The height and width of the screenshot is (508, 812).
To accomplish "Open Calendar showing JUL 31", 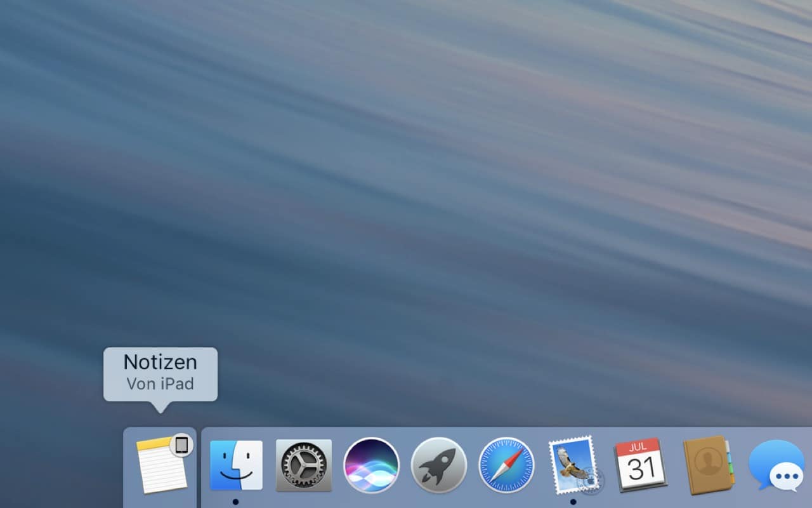I will pos(641,465).
